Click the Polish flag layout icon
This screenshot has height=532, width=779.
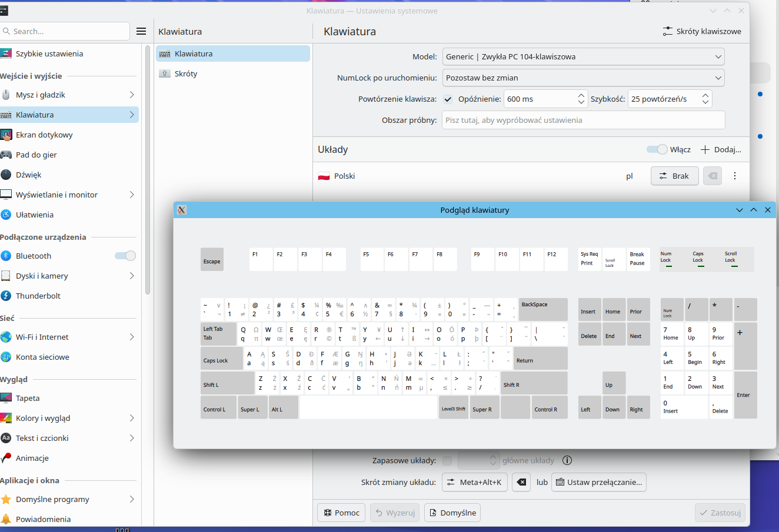click(324, 176)
